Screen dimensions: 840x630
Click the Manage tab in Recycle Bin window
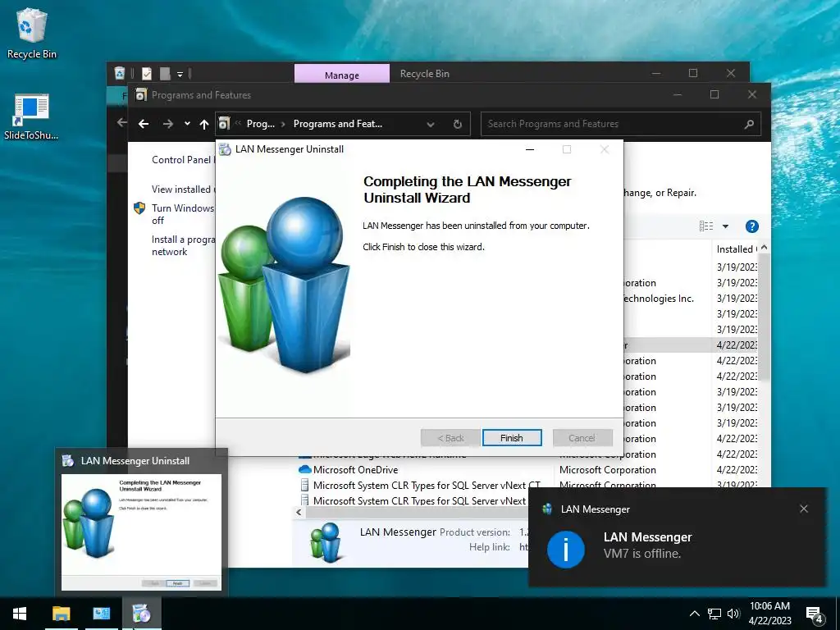coord(342,75)
